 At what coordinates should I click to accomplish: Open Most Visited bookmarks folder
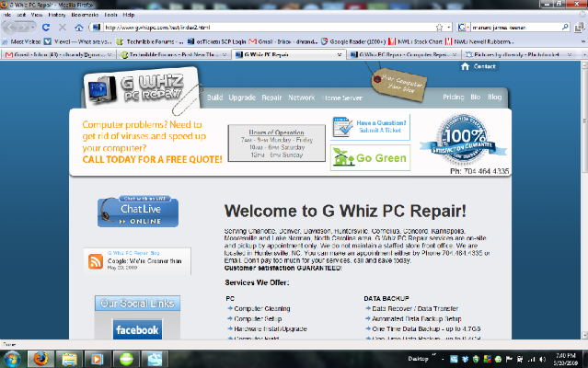tap(22, 41)
